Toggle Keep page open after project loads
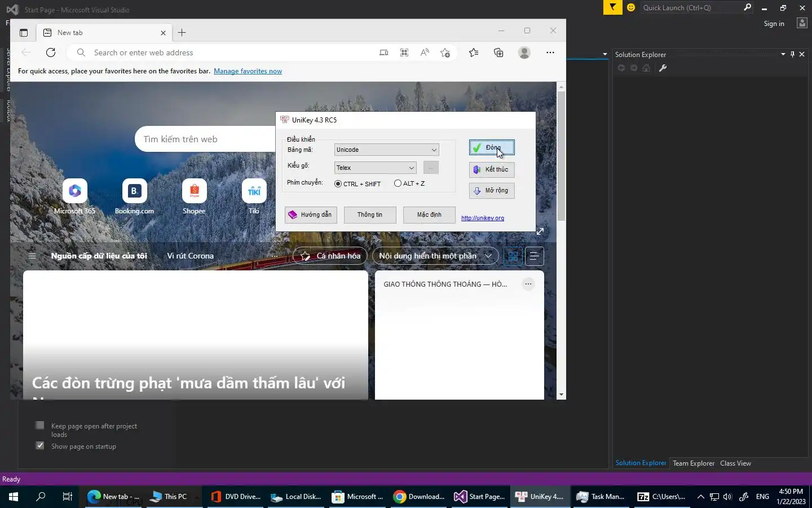This screenshot has height=508, width=812. click(x=39, y=425)
